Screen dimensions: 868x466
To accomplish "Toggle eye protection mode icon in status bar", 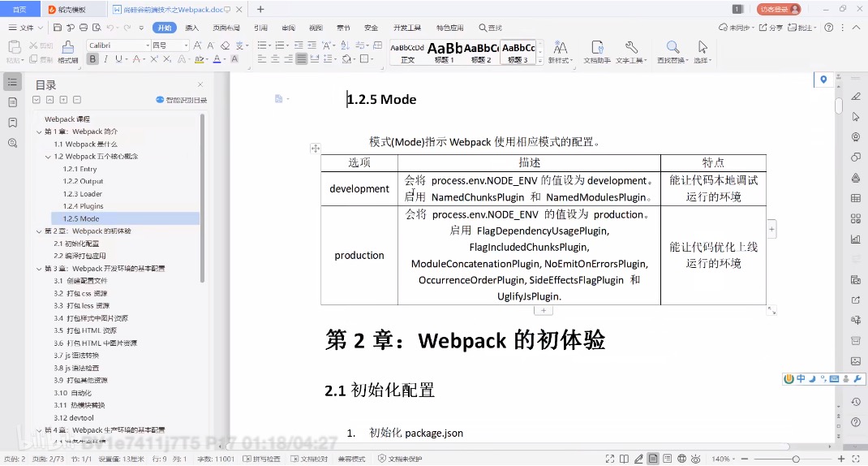I will (x=696, y=459).
